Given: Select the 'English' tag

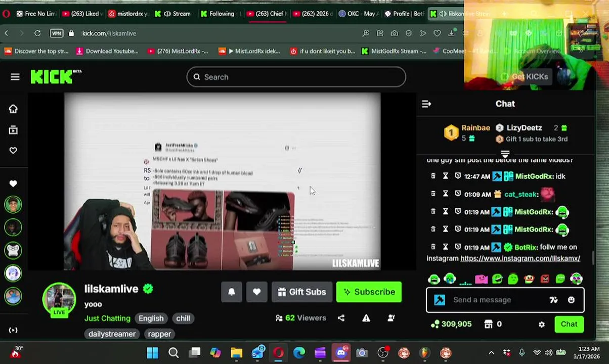Looking at the screenshot, I should 151,318.
